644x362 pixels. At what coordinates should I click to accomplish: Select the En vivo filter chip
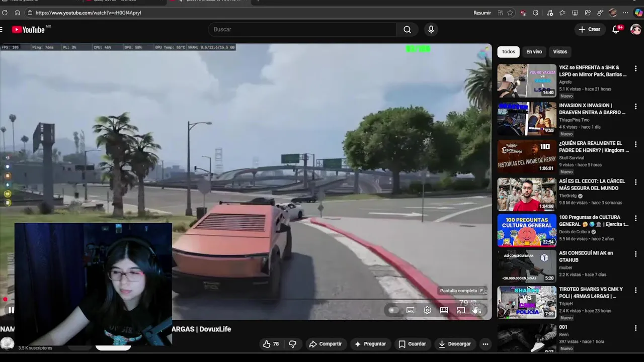[534, 51]
